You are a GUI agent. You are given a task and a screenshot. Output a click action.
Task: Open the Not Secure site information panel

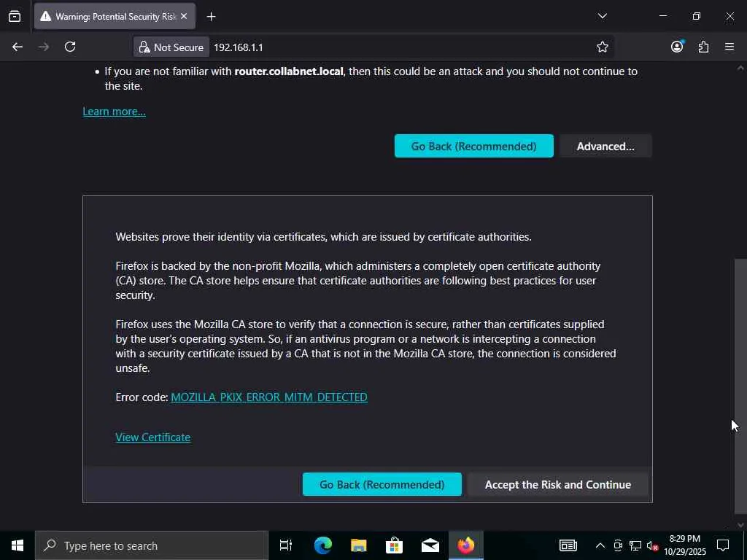(x=171, y=47)
